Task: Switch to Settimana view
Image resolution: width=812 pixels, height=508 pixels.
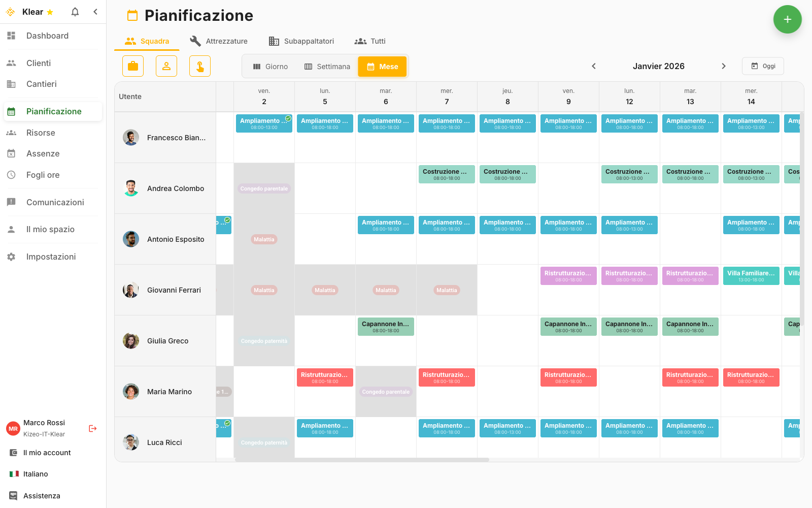Action: pos(327,67)
